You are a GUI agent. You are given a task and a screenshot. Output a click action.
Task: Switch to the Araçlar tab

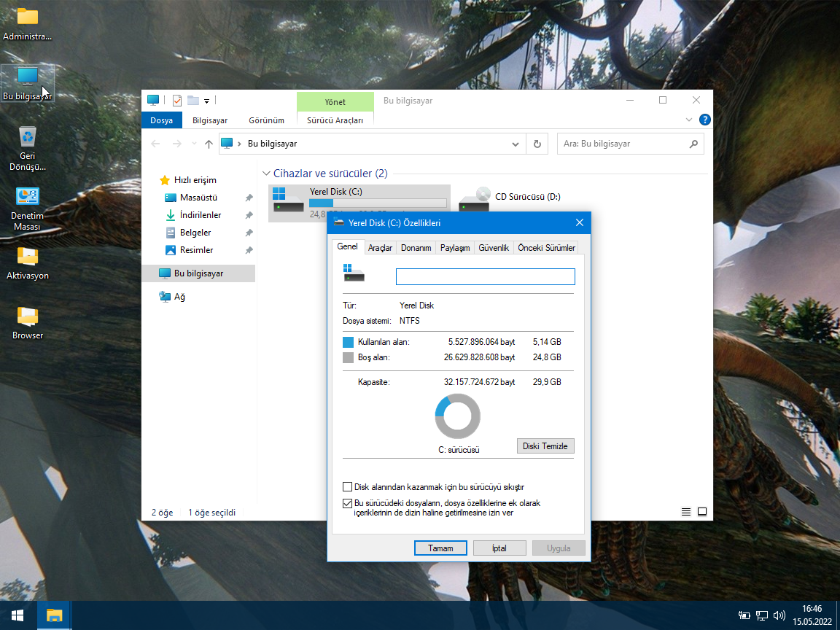(380, 248)
